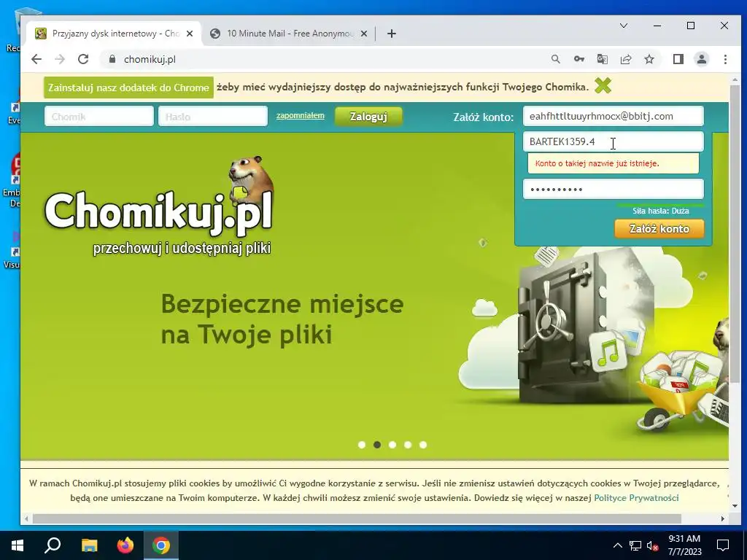Open a new browser tab
This screenshot has width=747, height=560.
(392, 34)
